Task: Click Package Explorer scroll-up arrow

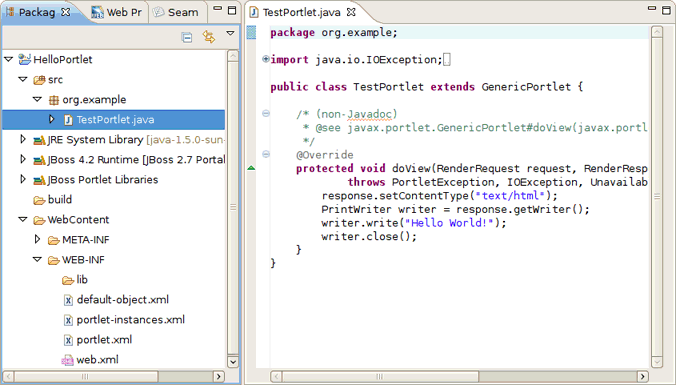Action: click(233, 56)
